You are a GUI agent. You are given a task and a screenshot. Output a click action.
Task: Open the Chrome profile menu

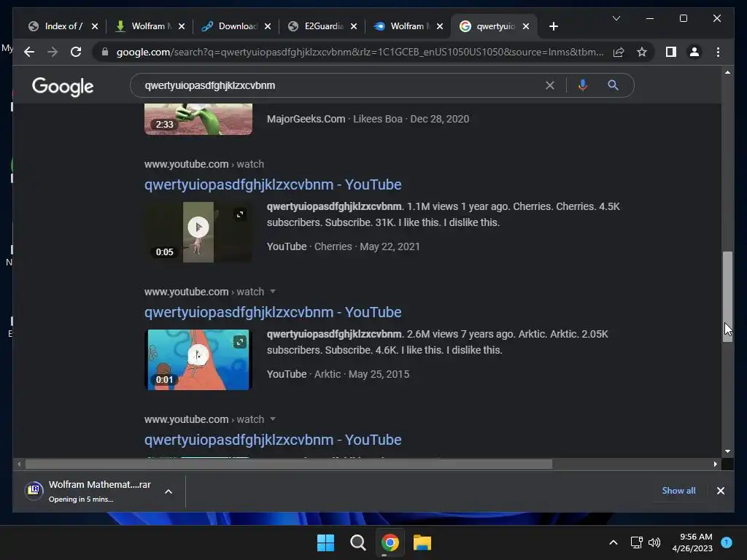click(694, 52)
